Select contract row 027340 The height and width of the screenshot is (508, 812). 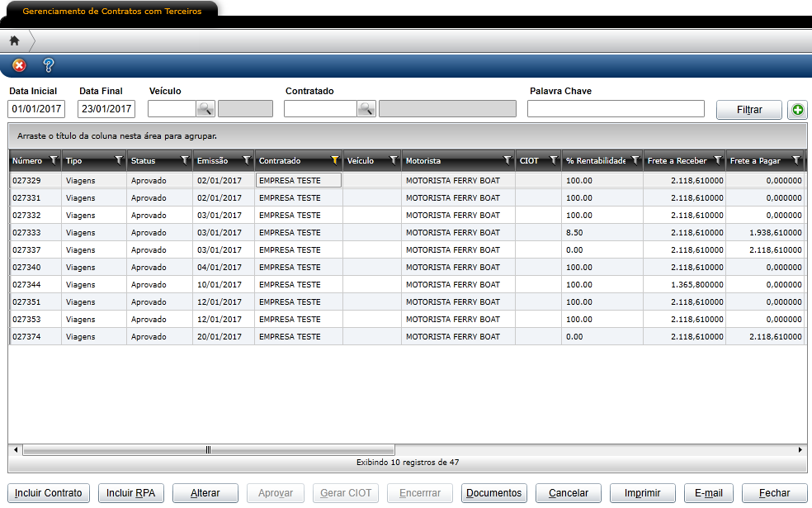407,268
